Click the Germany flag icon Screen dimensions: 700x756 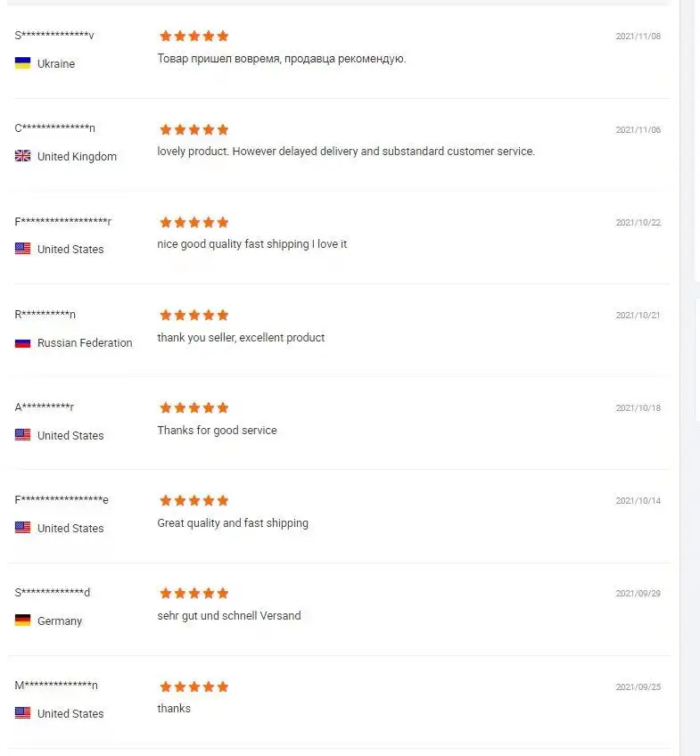pos(22,620)
